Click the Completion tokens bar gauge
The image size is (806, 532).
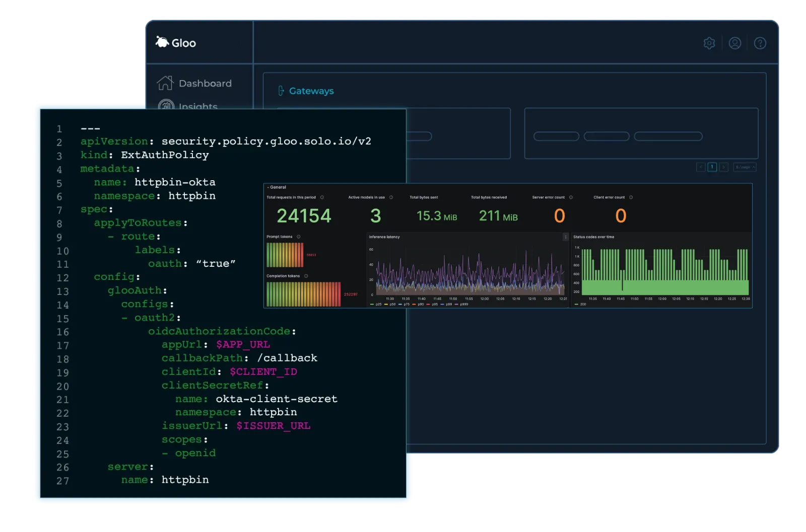304,294
